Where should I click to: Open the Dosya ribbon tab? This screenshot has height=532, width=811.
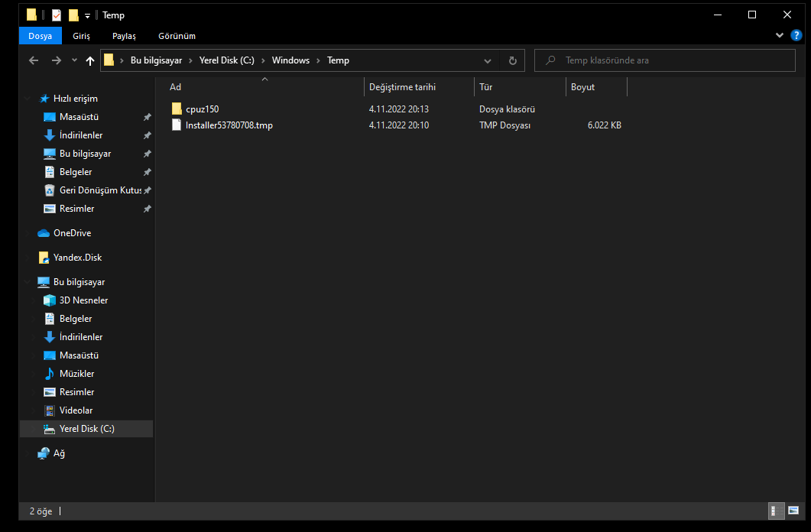click(41, 36)
